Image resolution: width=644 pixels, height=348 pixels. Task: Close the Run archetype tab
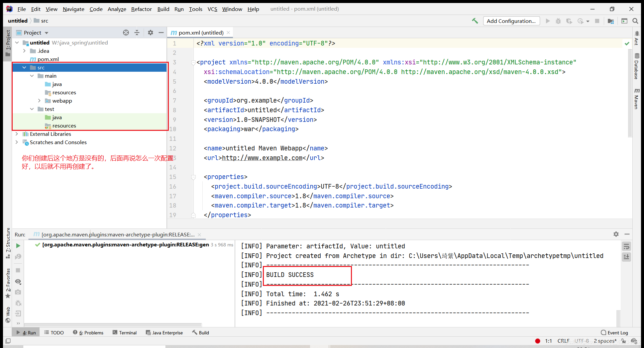click(x=199, y=234)
